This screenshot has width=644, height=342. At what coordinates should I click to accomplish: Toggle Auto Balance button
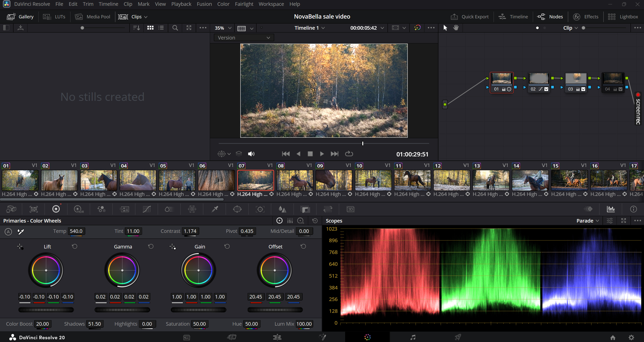pos(8,232)
